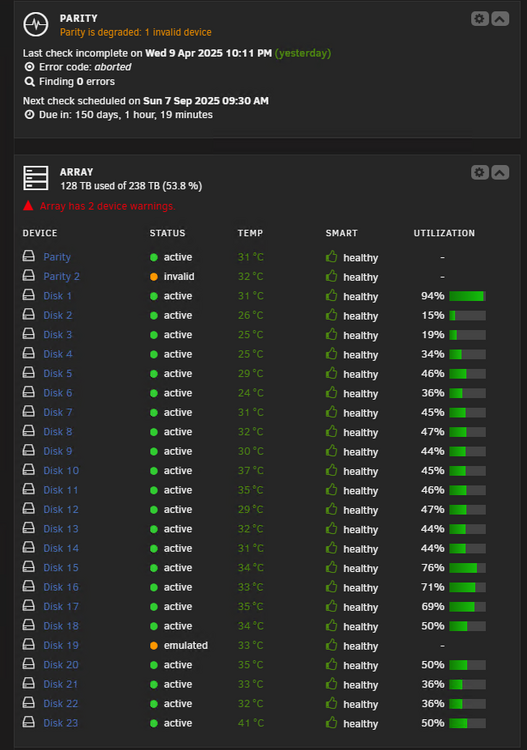Click the healthy SMART status for Disk 10
Image resolution: width=527 pixels, height=750 pixels.
(x=361, y=472)
